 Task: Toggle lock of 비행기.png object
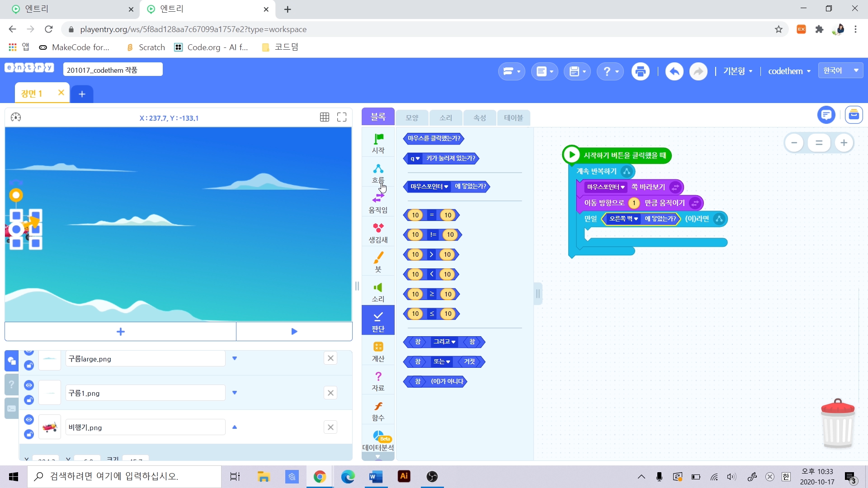click(29, 434)
